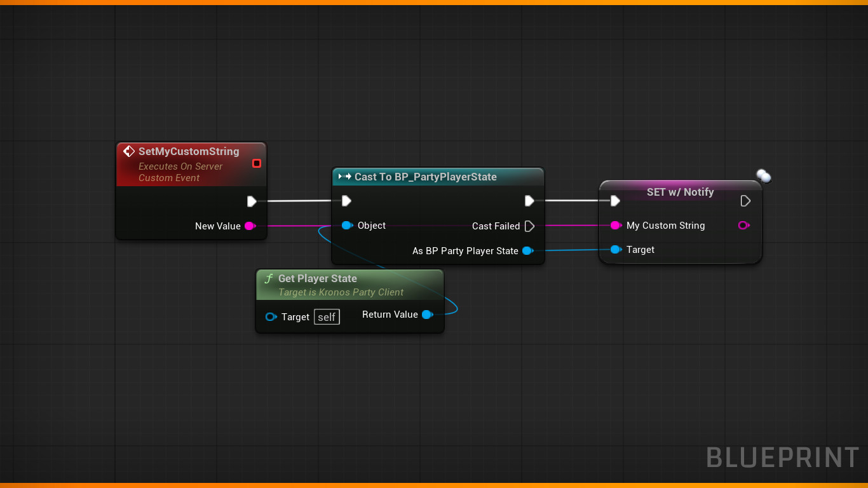Click the replication icon above the SET node

pyautogui.click(x=763, y=176)
